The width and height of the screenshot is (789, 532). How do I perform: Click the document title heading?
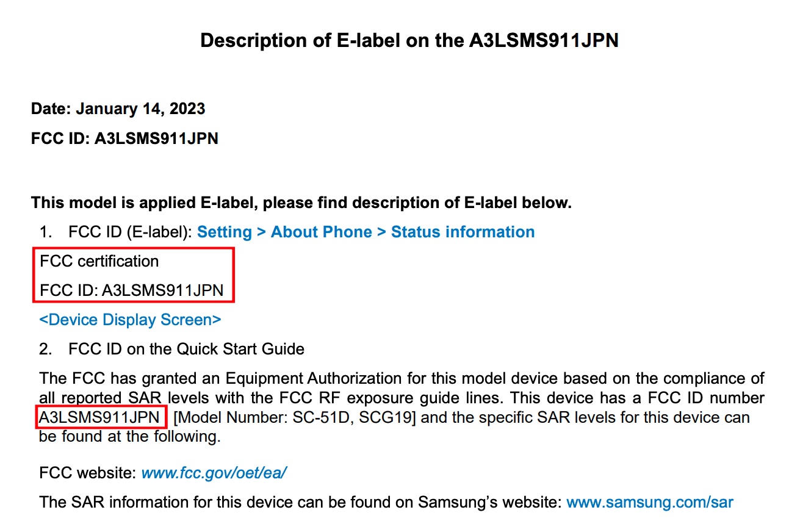(409, 41)
